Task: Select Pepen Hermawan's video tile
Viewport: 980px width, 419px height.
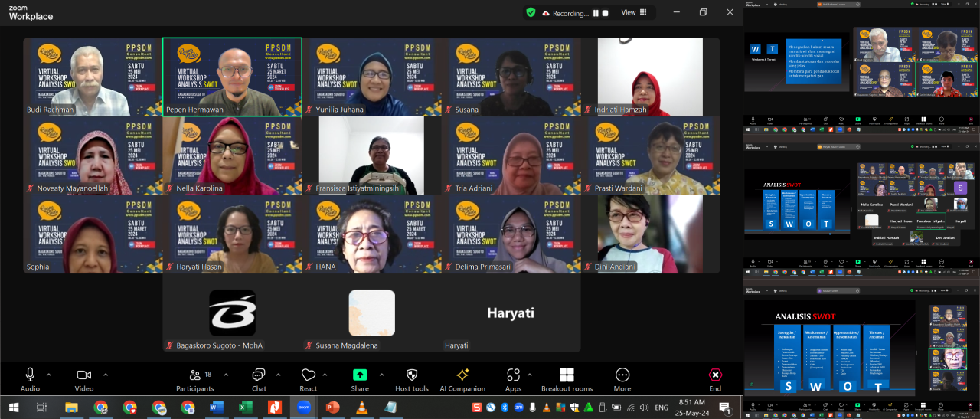Action: click(232, 77)
